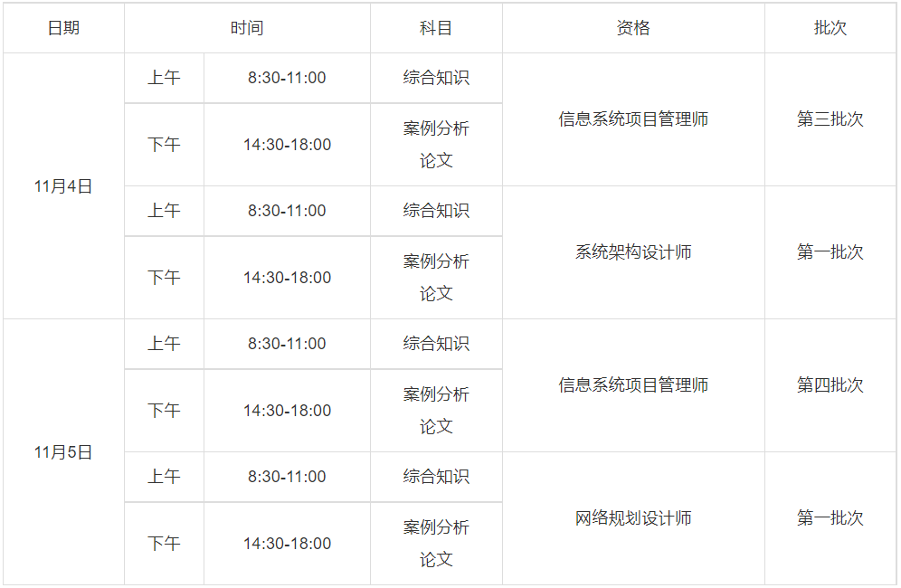Click 第一批次 beside 网络规划设计师
This screenshot has width=901, height=588.
[x=830, y=518]
